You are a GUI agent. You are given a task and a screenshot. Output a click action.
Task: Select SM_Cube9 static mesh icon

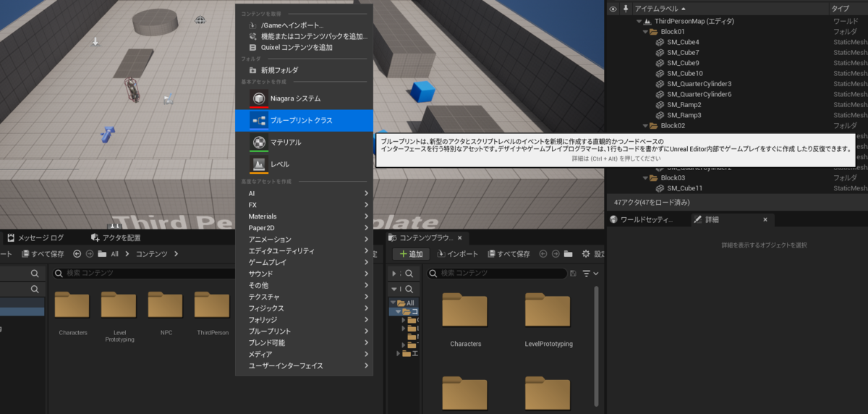pos(660,63)
